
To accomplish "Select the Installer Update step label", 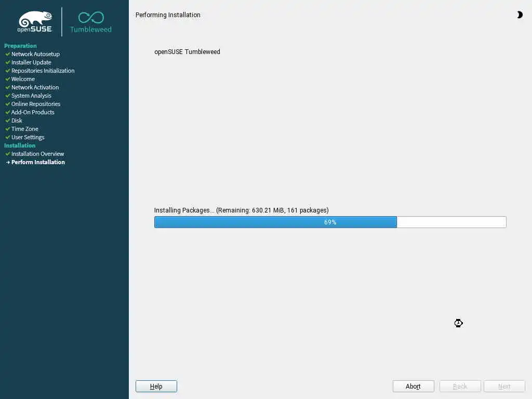I will 31,62.
